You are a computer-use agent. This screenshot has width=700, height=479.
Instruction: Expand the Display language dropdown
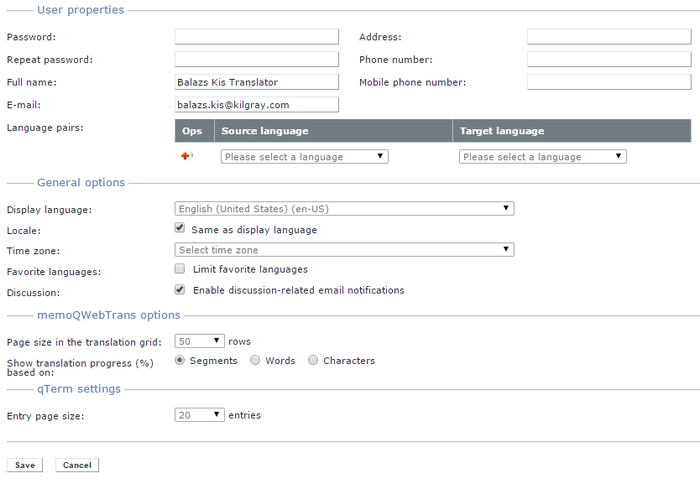[344, 209]
